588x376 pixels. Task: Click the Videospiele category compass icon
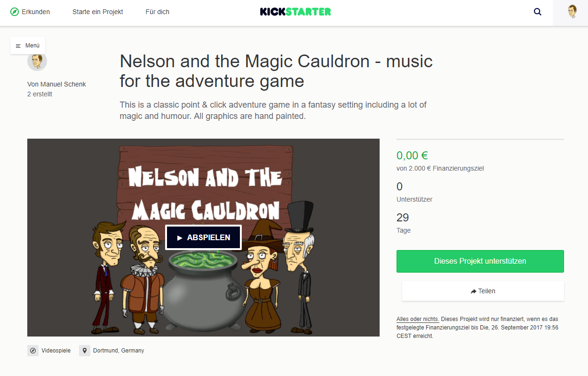coord(33,351)
